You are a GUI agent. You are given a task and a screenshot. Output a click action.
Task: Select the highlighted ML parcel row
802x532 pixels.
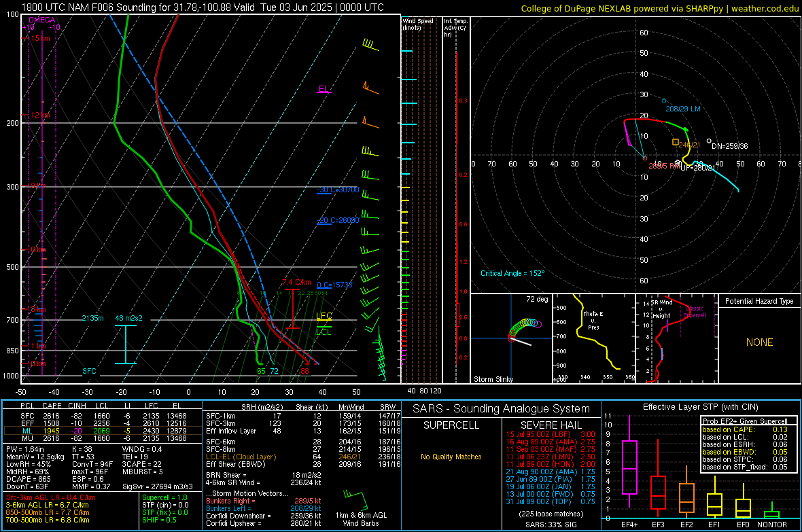(x=103, y=431)
